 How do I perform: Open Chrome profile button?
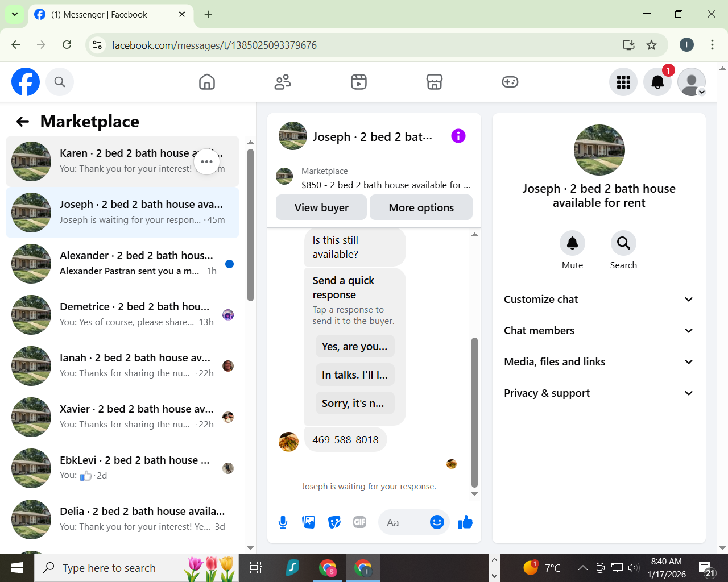pyautogui.click(x=686, y=45)
